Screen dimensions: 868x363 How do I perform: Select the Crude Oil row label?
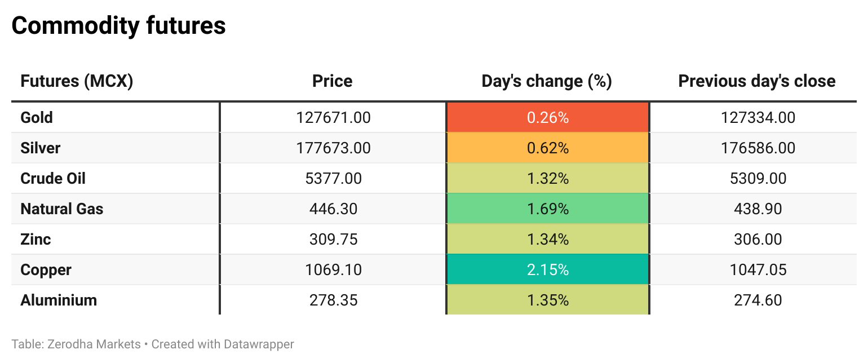point(53,179)
